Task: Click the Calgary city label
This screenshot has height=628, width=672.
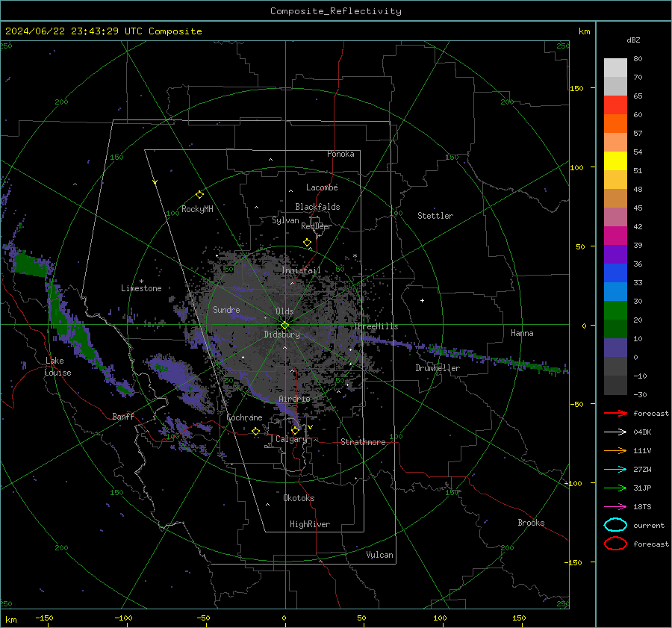Action: [291, 439]
